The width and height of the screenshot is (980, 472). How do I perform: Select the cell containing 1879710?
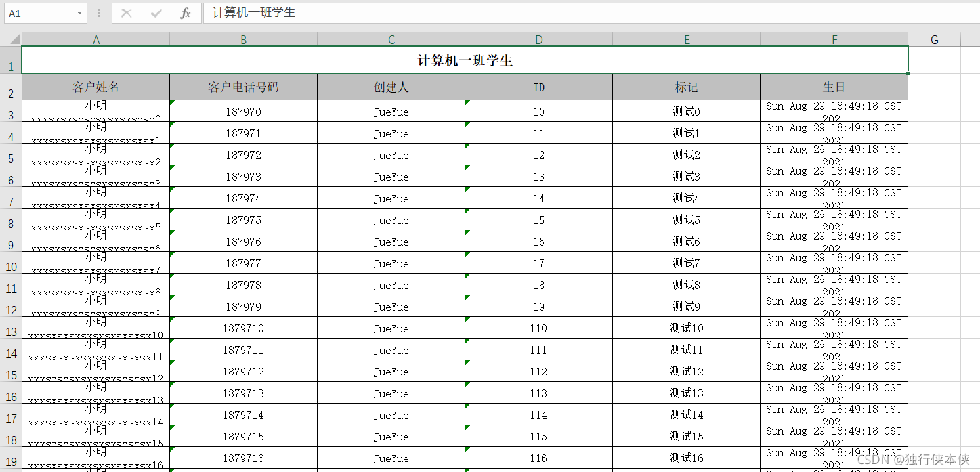tap(244, 328)
